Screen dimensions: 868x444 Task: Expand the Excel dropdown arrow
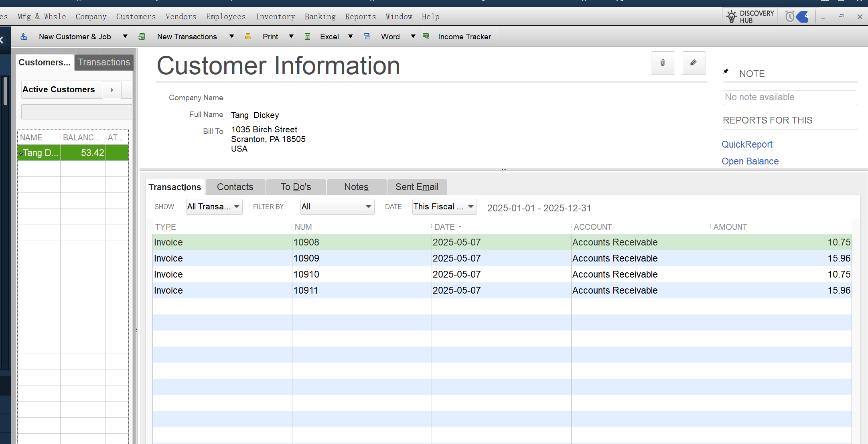[351, 36]
